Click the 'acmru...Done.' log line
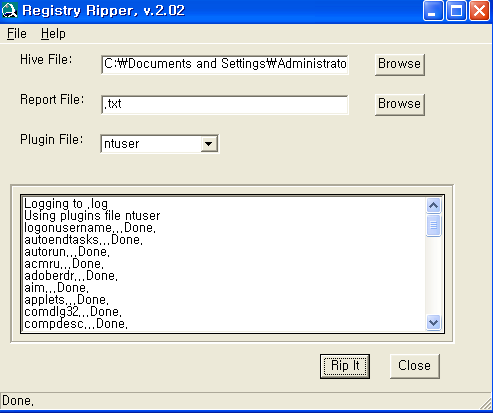 coord(64,264)
